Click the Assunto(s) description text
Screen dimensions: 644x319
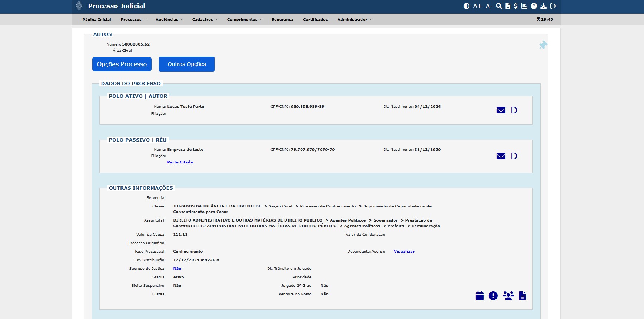click(307, 223)
